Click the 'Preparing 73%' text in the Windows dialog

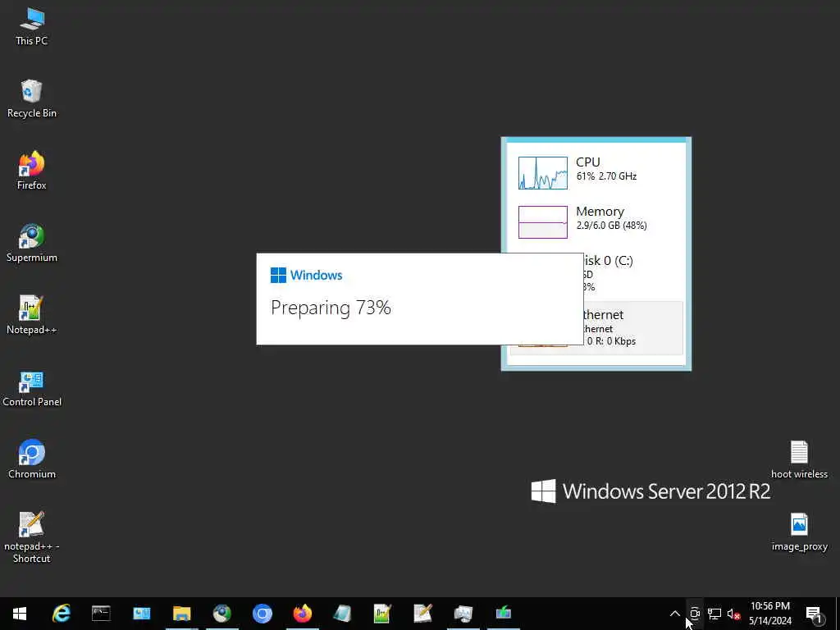[331, 308]
